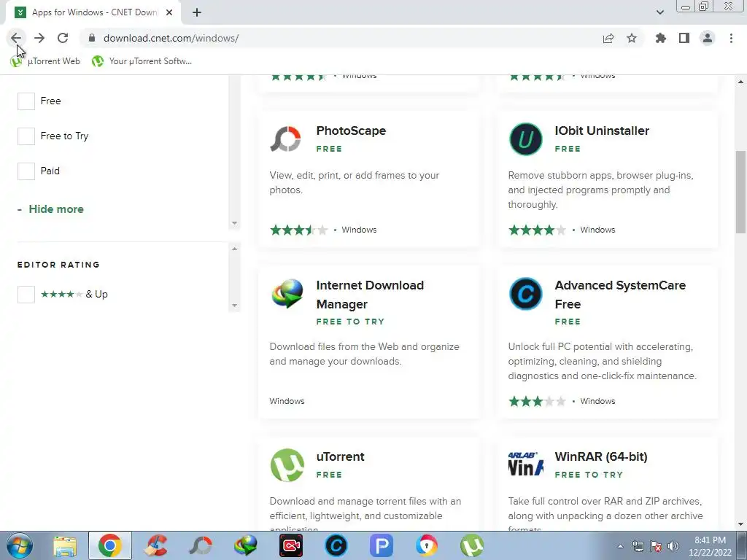The width and height of the screenshot is (747, 560).
Task: Open PhotoScape app title
Action: tap(351, 131)
